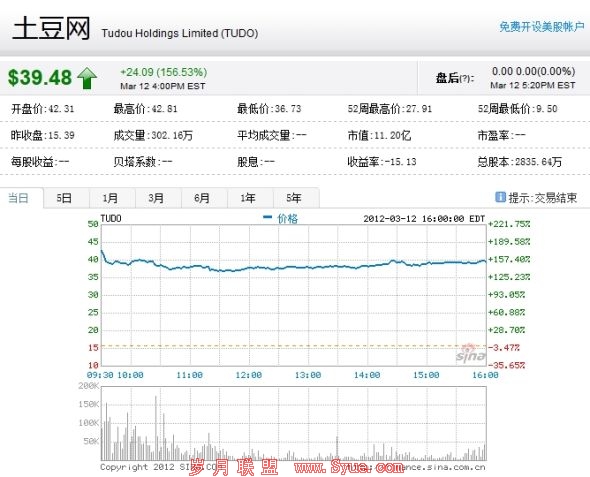Click the 12:00 time axis label
The height and width of the screenshot is (477, 590).
pos(249,375)
